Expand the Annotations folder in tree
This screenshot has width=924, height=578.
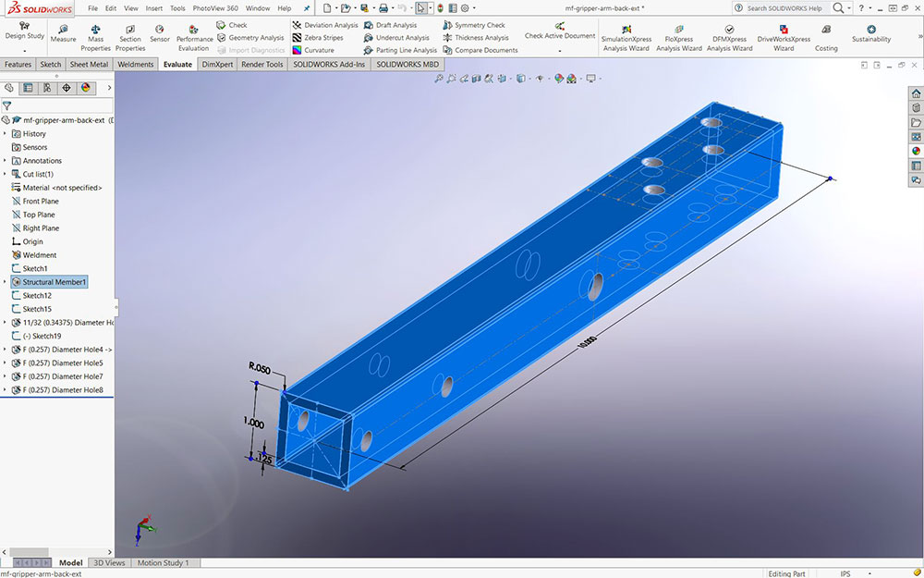5,161
